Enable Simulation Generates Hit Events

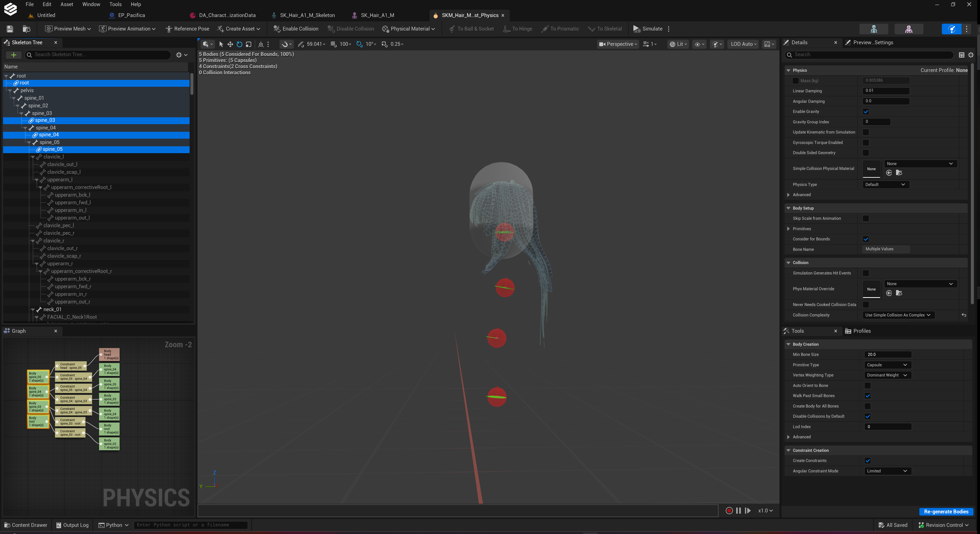pos(866,273)
